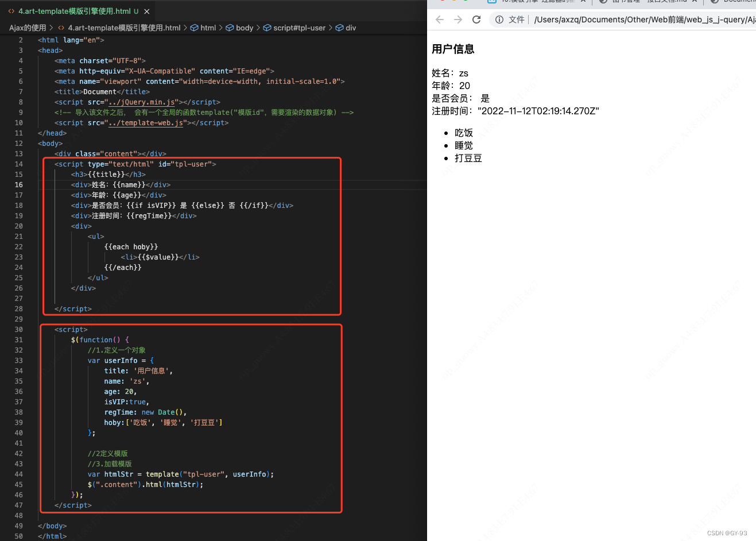Screen dimensions: 756x541
Task: Click the {{regTime}} template expression
Action: coord(149,216)
